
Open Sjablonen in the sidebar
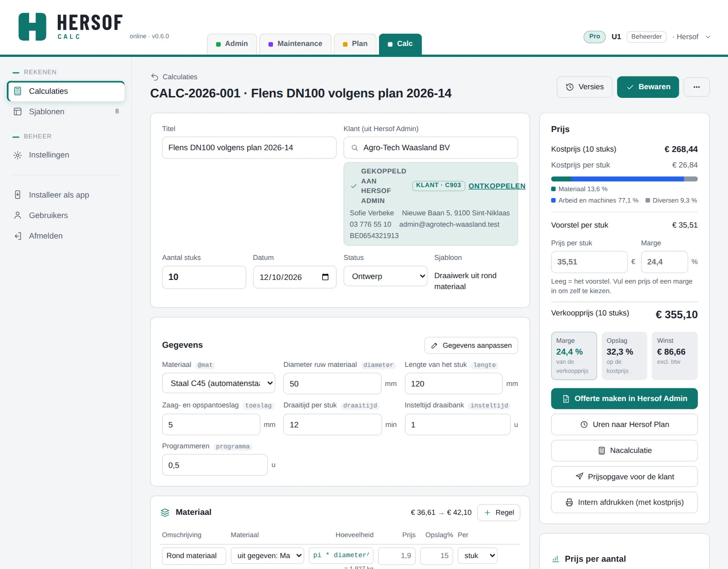[66, 112]
